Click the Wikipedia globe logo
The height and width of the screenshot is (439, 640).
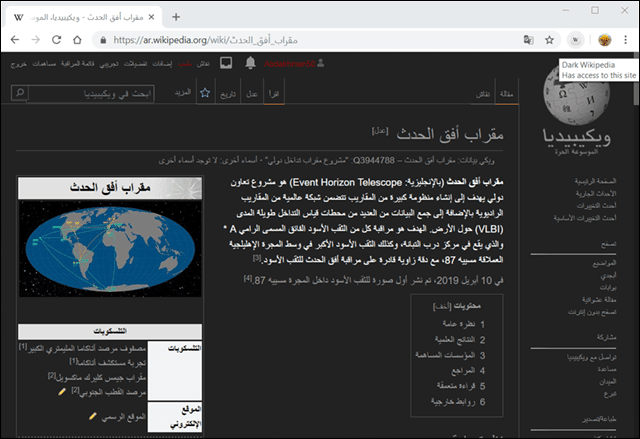[576, 94]
